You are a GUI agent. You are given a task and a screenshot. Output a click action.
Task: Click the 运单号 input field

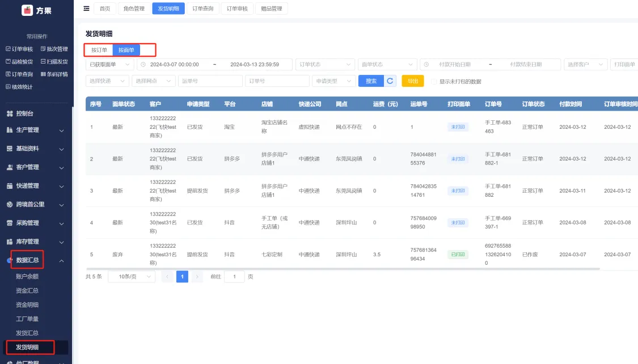pyautogui.click(x=210, y=81)
